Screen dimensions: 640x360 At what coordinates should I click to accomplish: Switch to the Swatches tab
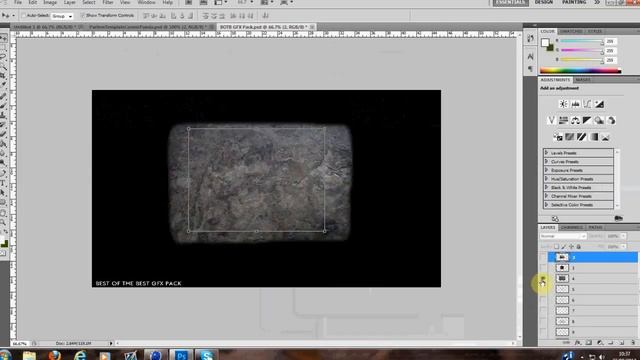[x=571, y=31]
